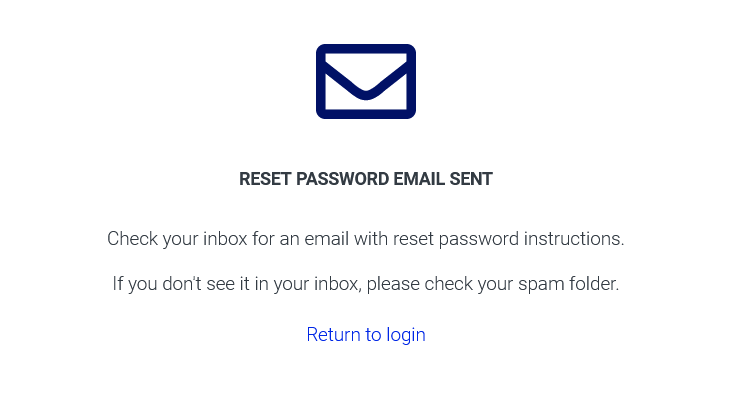Click the lowercase word 'password' in the first sentence
Viewport: 735px width, 401px height.
tap(479, 240)
